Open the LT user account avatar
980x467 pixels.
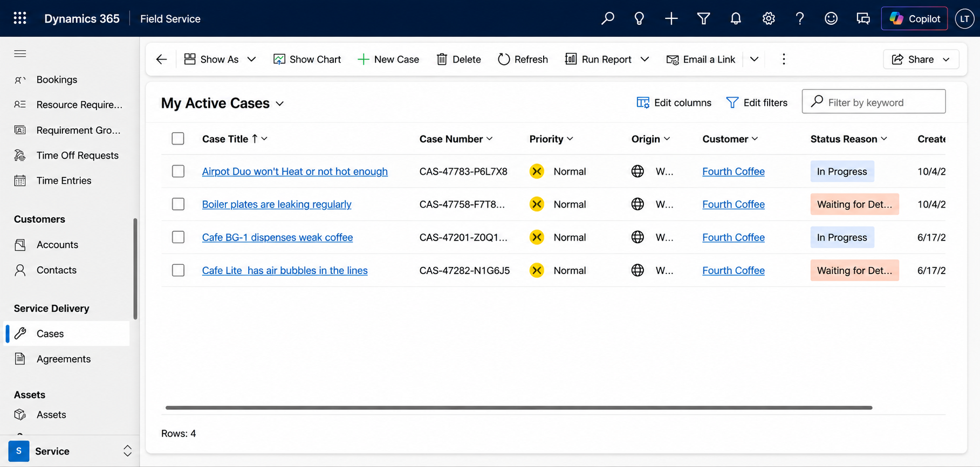[964, 18]
